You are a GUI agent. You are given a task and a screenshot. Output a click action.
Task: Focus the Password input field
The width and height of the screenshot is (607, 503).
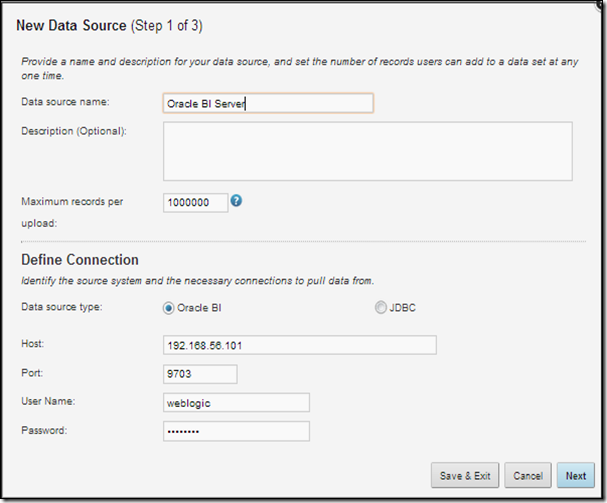tap(236, 431)
